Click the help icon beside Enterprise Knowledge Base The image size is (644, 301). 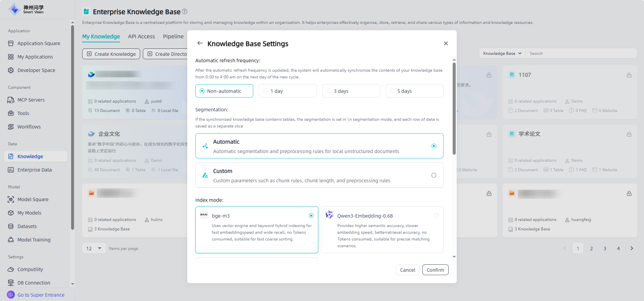(185, 11)
